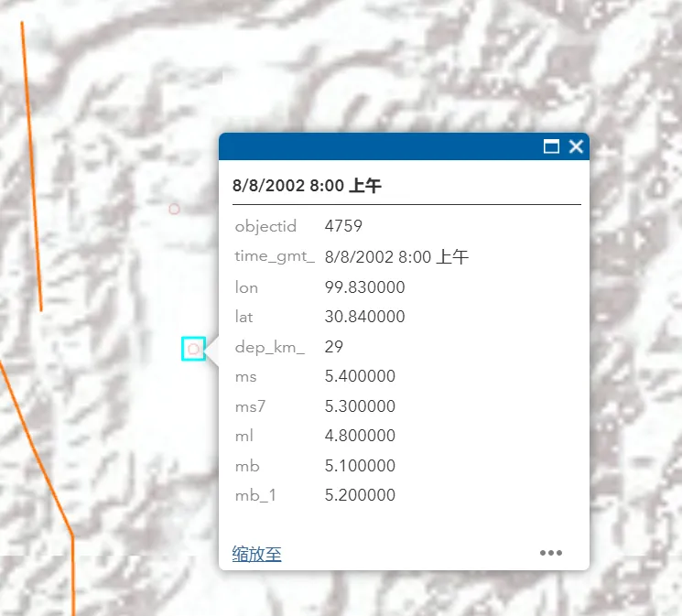Click the popup title 8/8/2002 8:00 上午
The width and height of the screenshot is (682, 616).
pos(307,186)
